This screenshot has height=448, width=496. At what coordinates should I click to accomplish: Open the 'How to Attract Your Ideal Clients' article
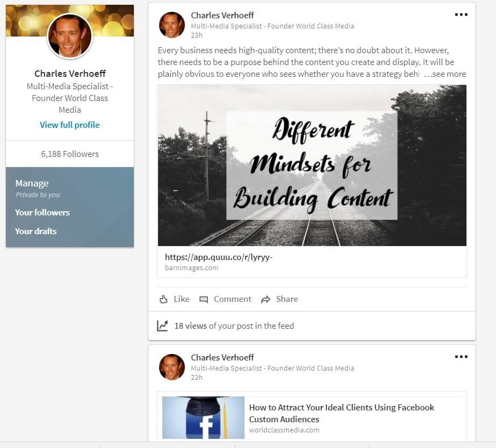click(x=341, y=413)
